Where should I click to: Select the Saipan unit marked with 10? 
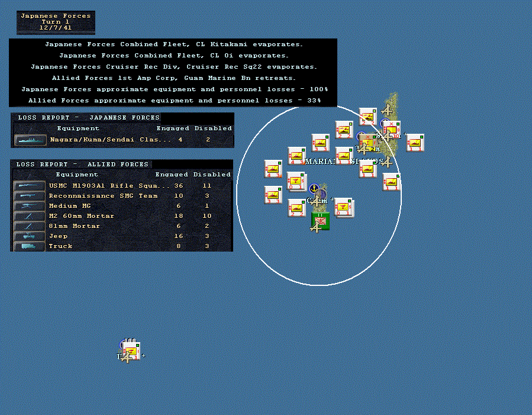point(392,131)
